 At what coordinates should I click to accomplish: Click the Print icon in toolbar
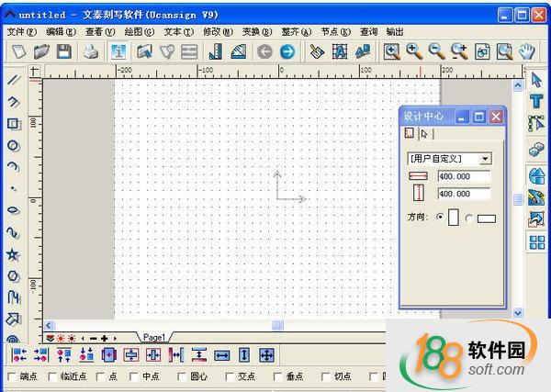[91, 52]
